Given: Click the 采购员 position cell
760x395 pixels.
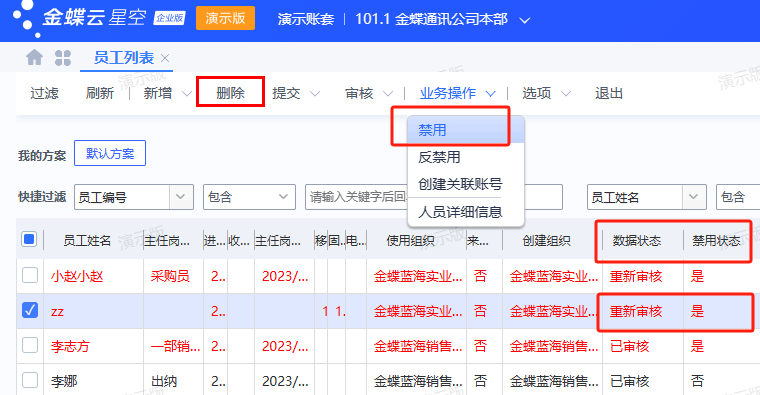Looking at the screenshot, I should 170,276.
